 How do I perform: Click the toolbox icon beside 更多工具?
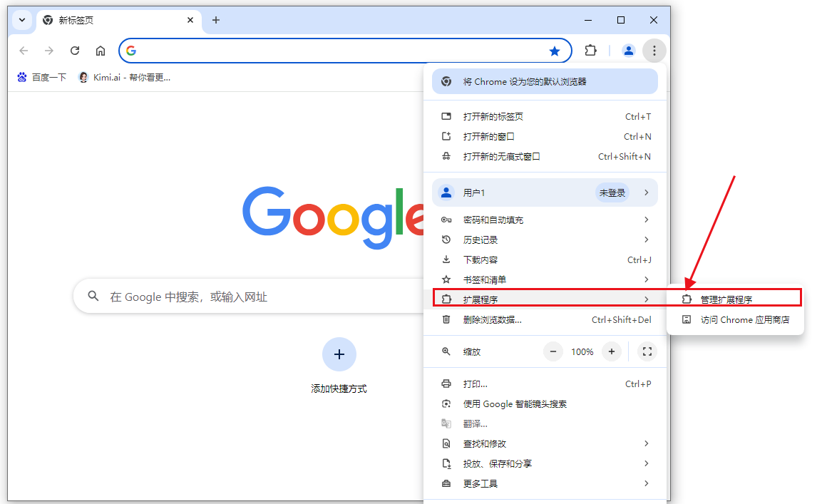tap(446, 483)
